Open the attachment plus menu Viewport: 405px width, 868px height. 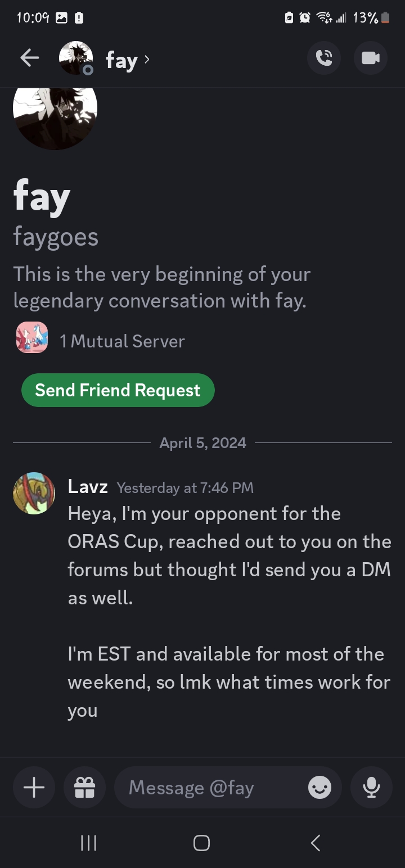[x=33, y=787]
